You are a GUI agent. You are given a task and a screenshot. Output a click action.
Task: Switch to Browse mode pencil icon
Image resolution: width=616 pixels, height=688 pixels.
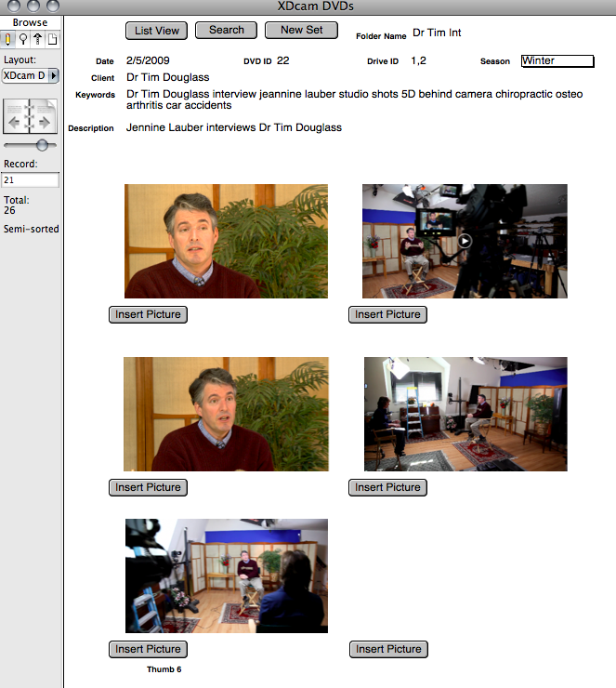coord(7,39)
